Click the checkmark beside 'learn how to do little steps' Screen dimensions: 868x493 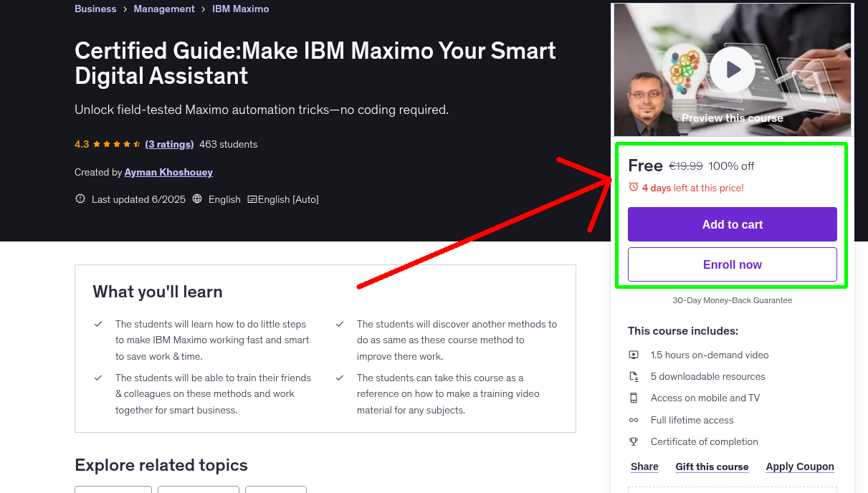pyautogui.click(x=98, y=324)
